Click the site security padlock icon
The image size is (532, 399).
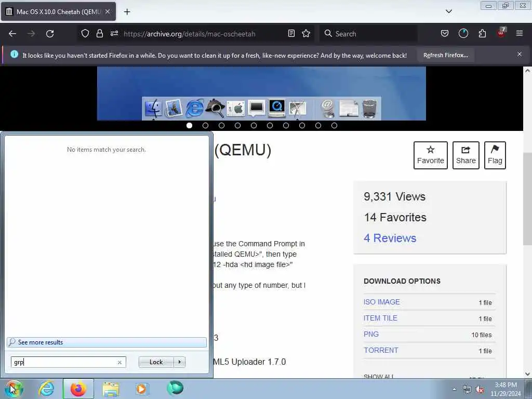(x=99, y=33)
